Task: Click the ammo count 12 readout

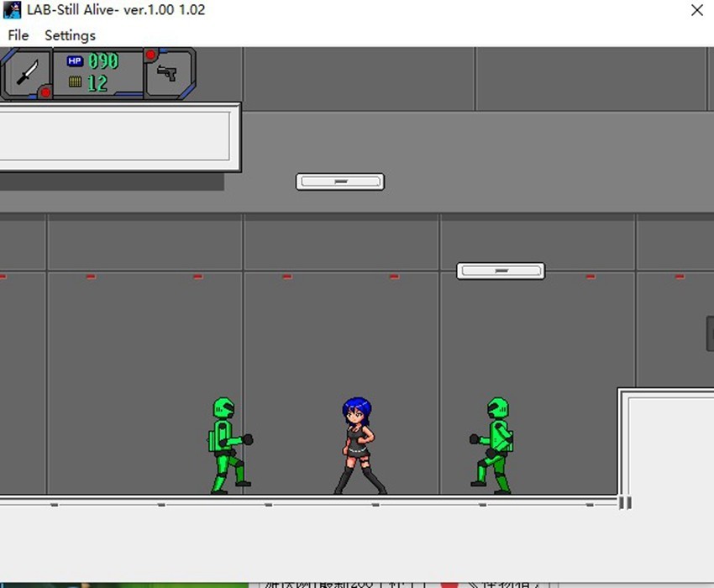Action: 97,82
